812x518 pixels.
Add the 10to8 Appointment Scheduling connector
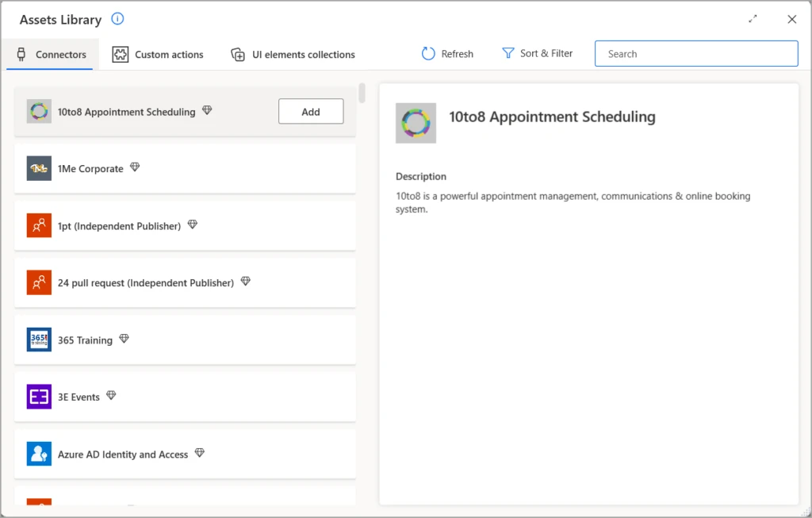(311, 112)
